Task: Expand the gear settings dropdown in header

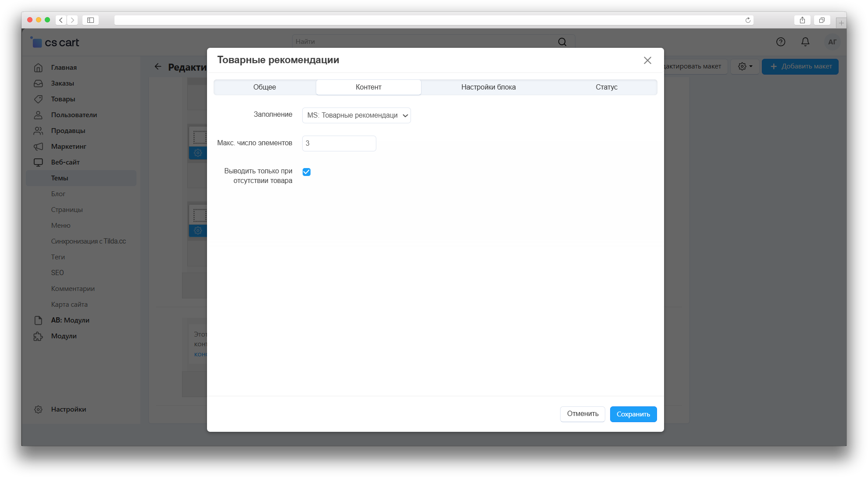Action: click(x=745, y=66)
